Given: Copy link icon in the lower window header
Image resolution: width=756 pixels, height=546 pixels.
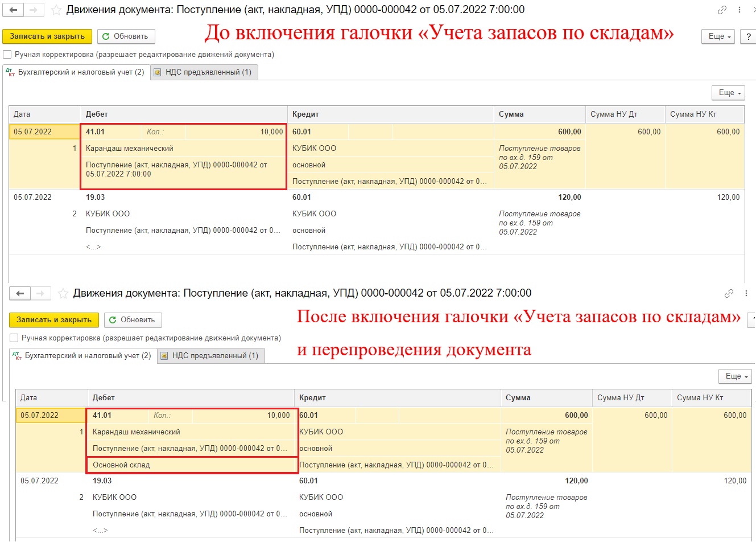Looking at the screenshot, I should (x=729, y=293).
